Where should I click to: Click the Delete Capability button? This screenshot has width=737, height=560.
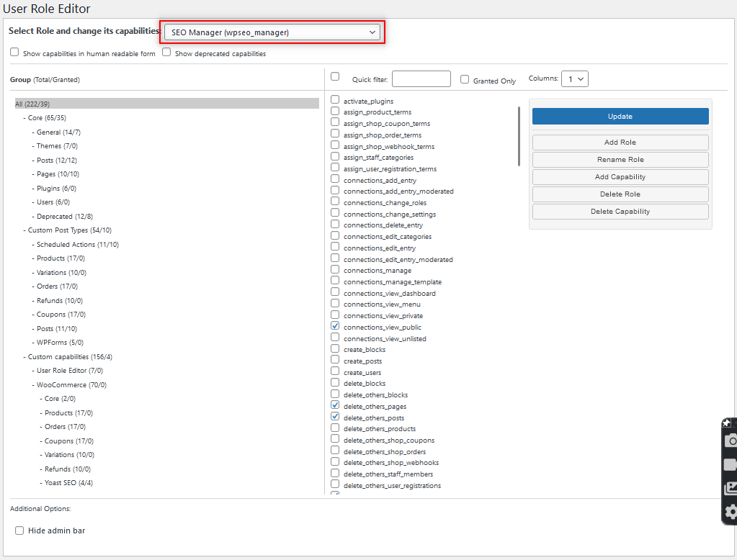[x=620, y=212]
